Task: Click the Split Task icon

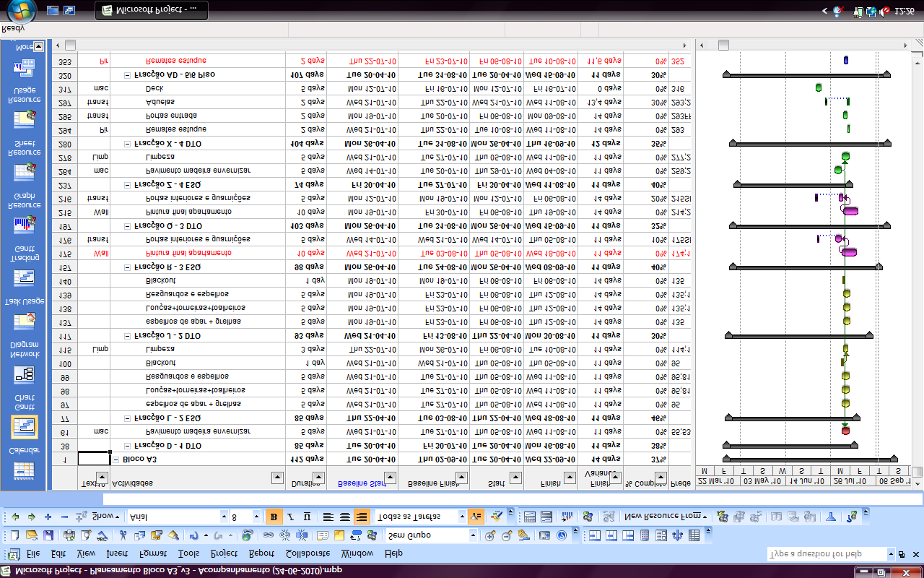Action: point(302,535)
